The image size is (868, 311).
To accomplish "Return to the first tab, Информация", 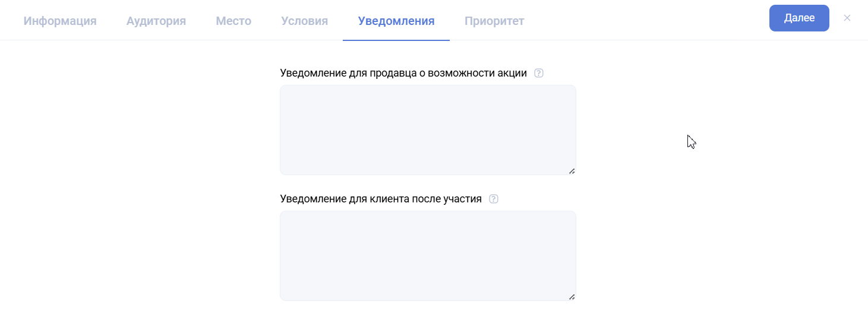I will [60, 21].
